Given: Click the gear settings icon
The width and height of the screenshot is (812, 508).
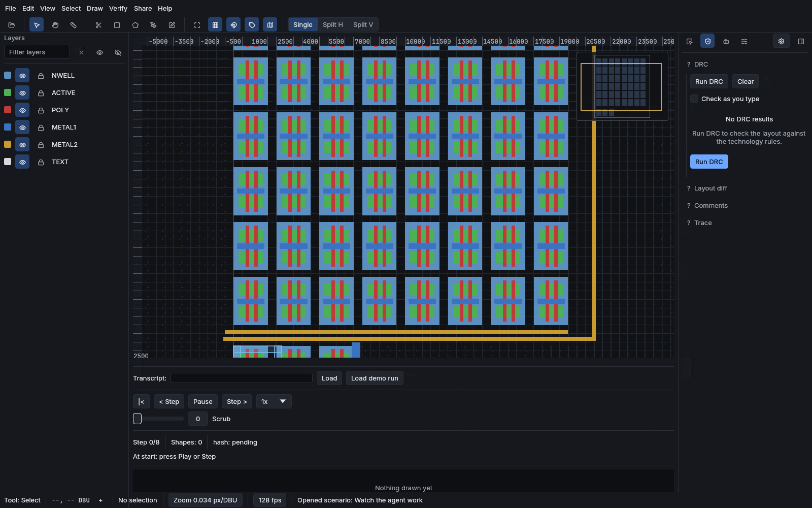Looking at the screenshot, I should click(x=781, y=41).
